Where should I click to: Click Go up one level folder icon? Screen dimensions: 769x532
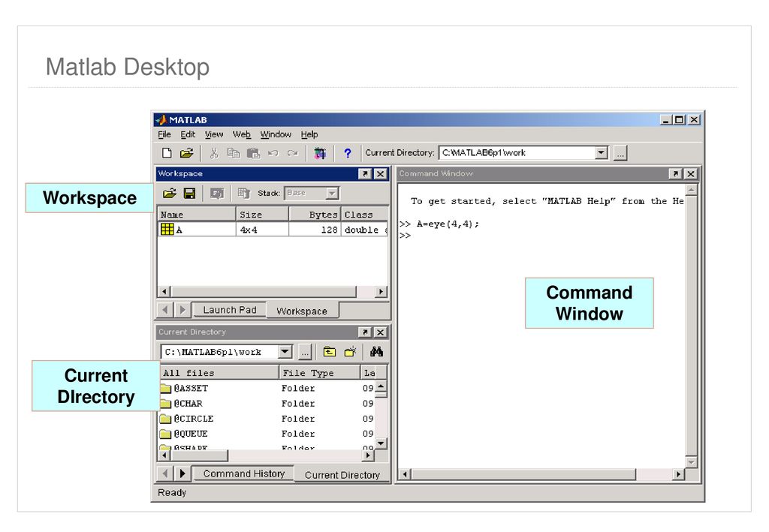(x=330, y=352)
